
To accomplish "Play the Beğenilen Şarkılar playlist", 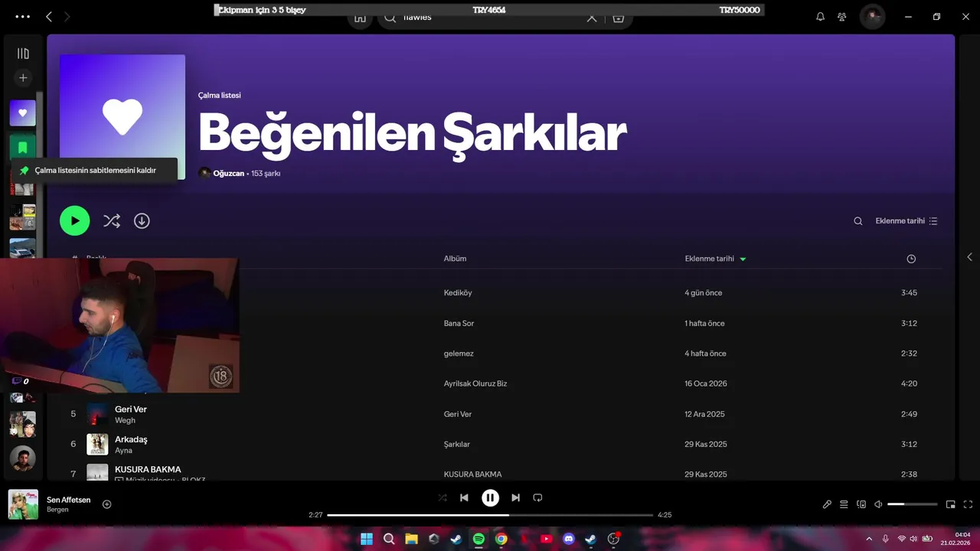I will click(x=75, y=220).
